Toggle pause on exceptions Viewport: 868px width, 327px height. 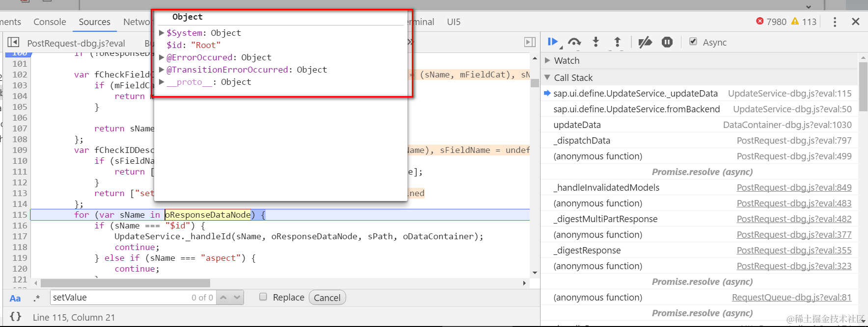tap(667, 42)
